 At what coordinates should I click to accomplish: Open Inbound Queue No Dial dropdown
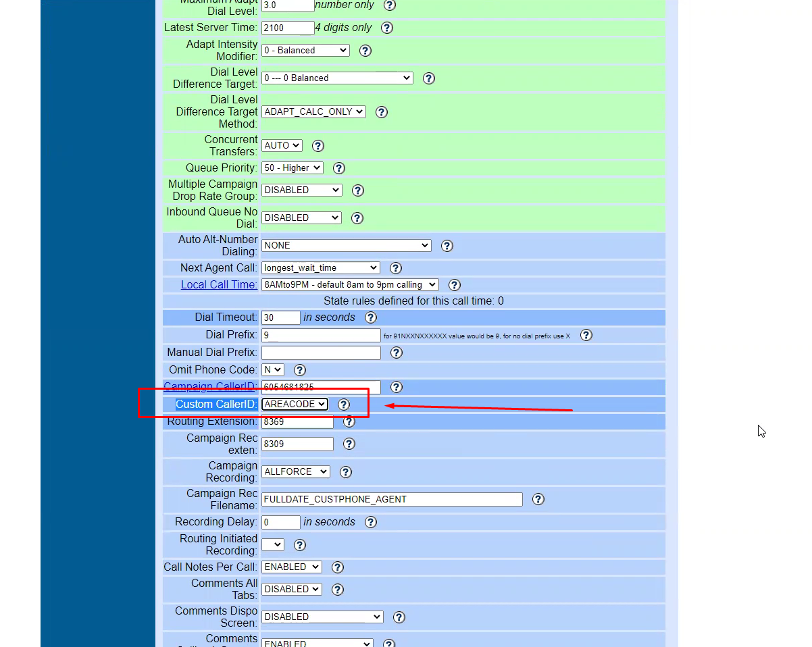tap(301, 218)
